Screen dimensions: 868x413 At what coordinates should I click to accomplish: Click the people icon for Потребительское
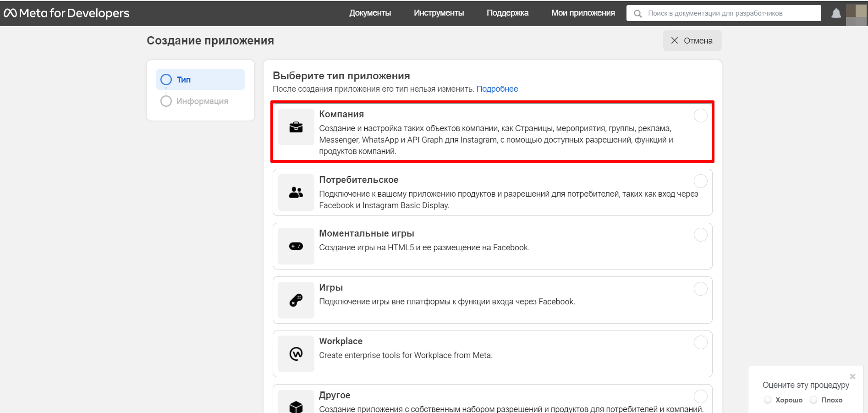296,193
